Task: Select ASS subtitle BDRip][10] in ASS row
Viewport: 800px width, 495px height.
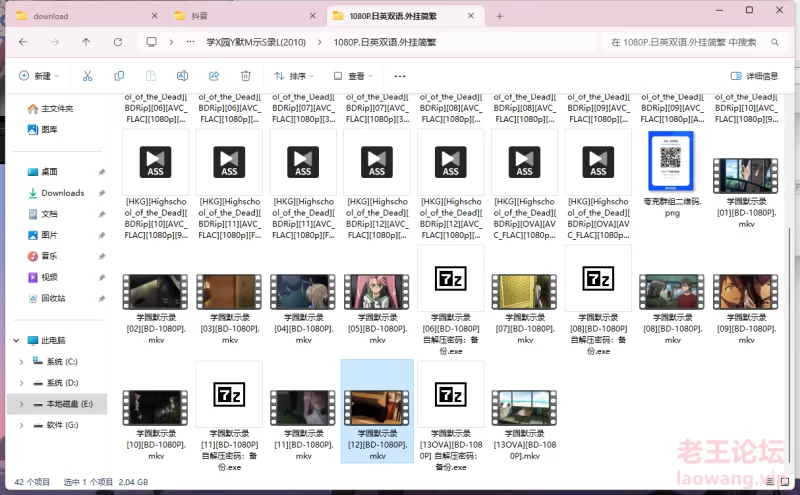Action: point(156,185)
